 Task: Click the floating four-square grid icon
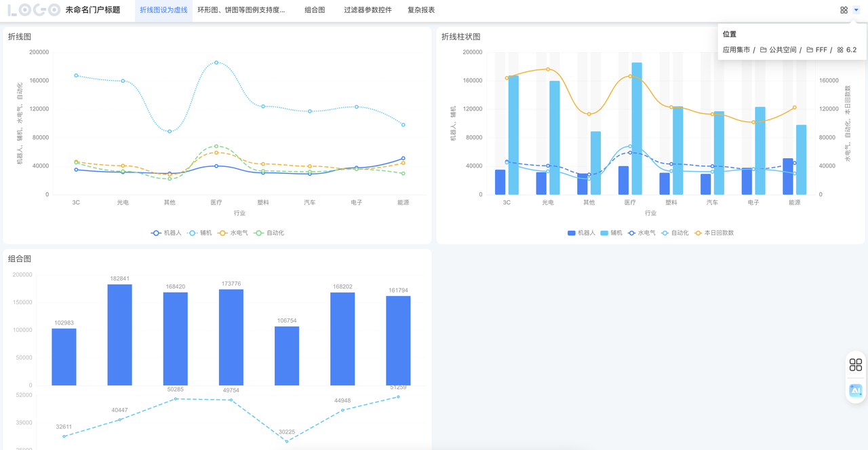pyautogui.click(x=856, y=365)
